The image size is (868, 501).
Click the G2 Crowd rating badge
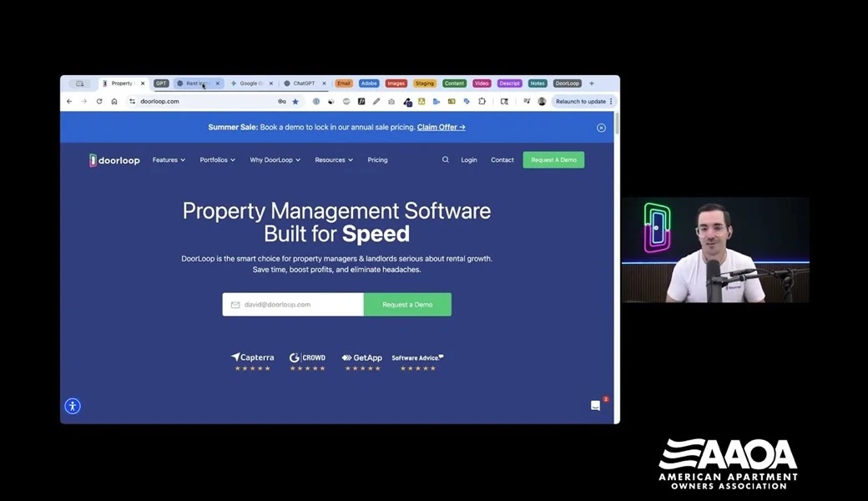[x=307, y=362]
